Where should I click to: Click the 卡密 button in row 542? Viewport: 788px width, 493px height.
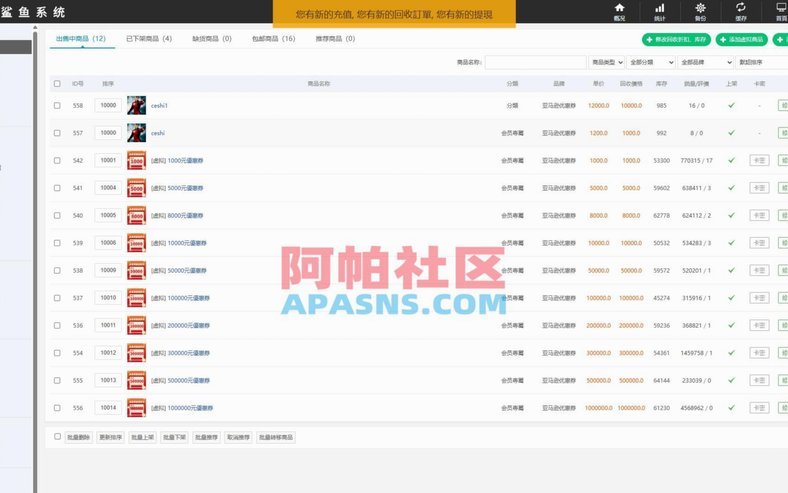pos(759,161)
